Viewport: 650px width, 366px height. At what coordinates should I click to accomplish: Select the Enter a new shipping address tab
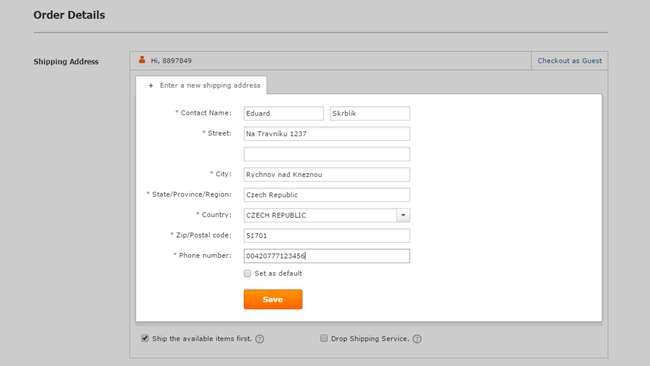pos(201,85)
